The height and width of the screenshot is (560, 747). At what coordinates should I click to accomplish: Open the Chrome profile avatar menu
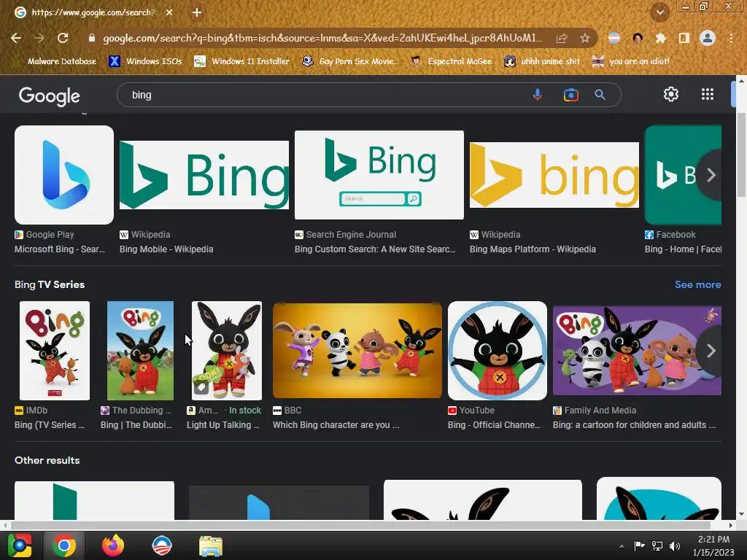point(707,38)
